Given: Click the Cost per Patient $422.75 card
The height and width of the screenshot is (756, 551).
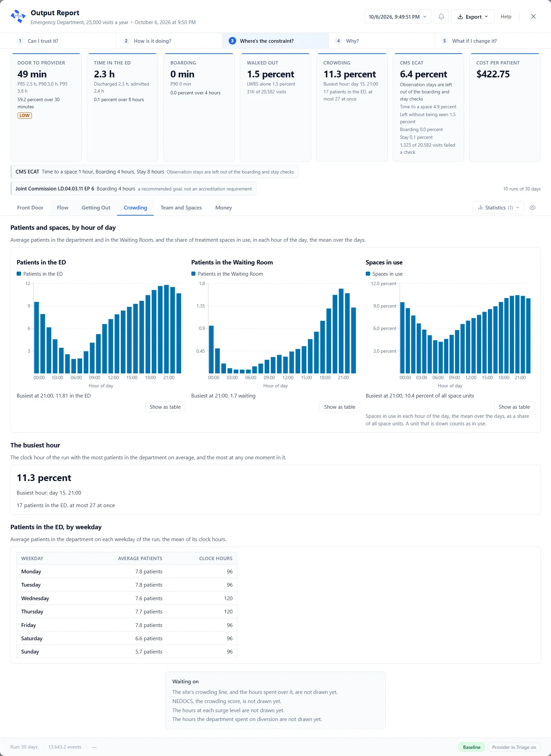Looking at the screenshot, I should tap(505, 107).
